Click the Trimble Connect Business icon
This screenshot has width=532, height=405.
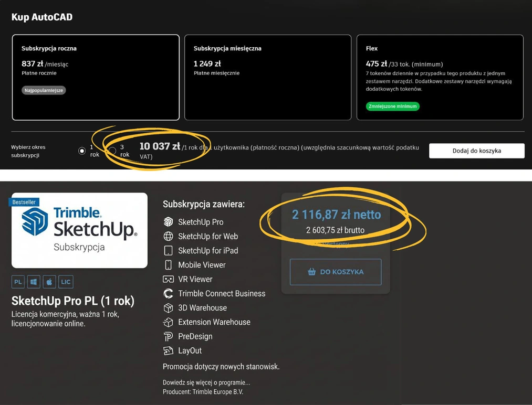point(168,293)
